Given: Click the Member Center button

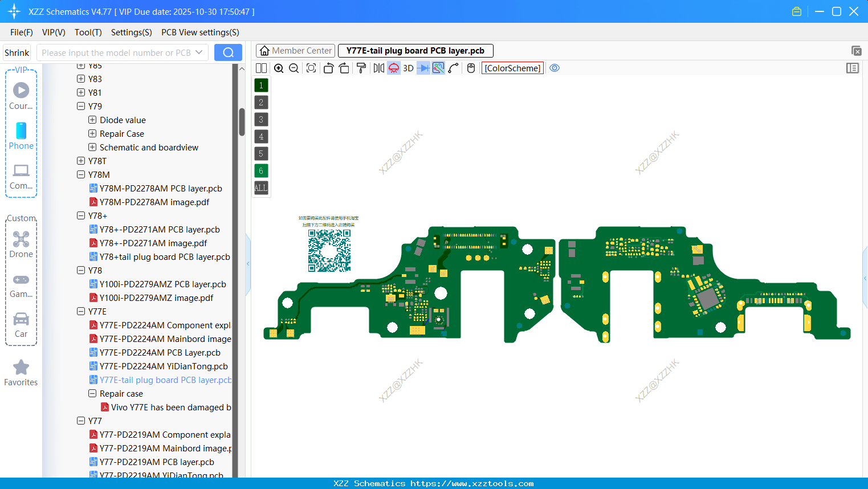Looking at the screenshot, I should click(295, 50).
